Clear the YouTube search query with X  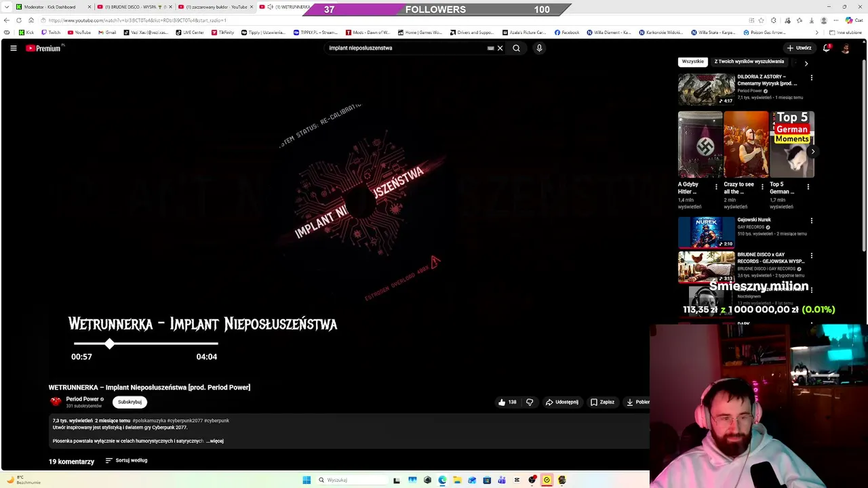tap(500, 48)
